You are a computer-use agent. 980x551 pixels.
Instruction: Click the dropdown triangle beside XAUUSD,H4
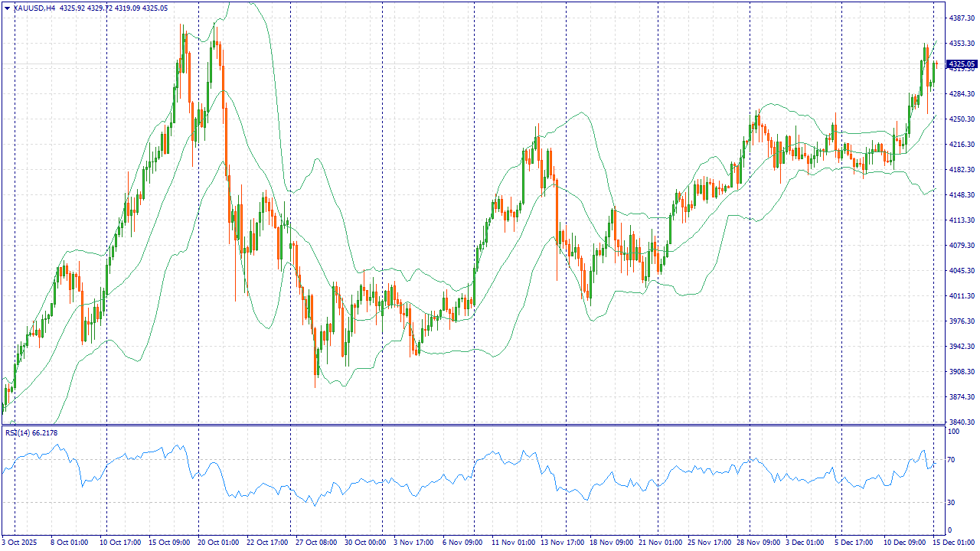coord(7,8)
